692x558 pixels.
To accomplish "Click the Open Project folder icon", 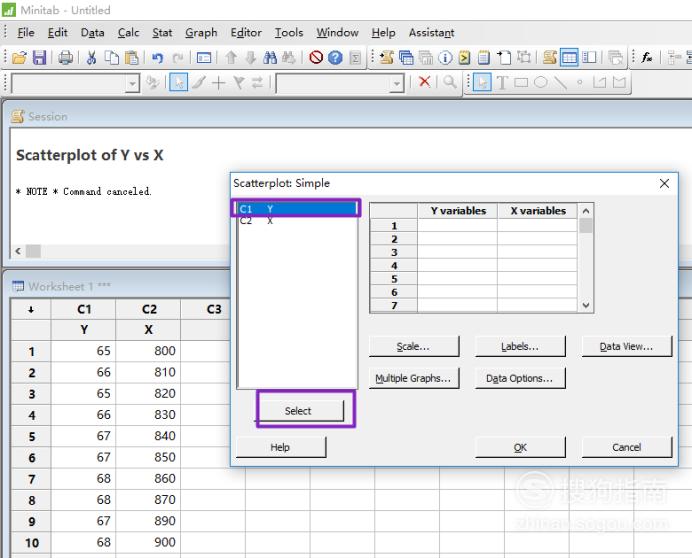I will pyautogui.click(x=19, y=57).
